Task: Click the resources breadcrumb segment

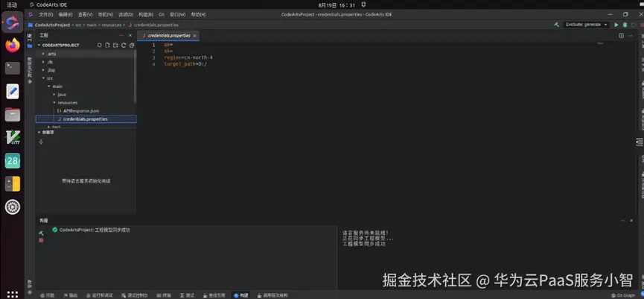Action: coord(111,25)
